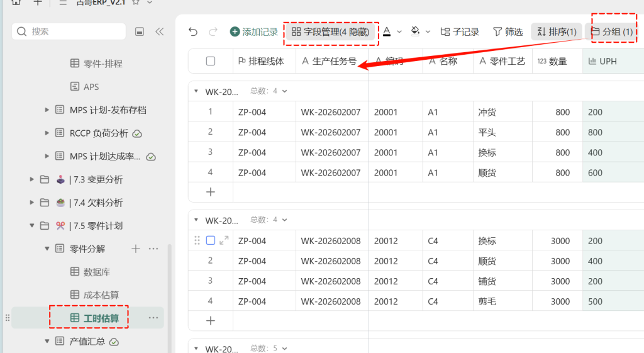
Task: Expand the MPS 计划达成率 node
Action: pos(47,156)
